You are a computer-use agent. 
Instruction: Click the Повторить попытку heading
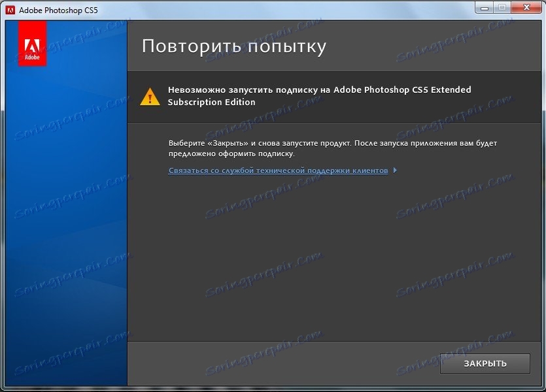[x=234, y=46]
